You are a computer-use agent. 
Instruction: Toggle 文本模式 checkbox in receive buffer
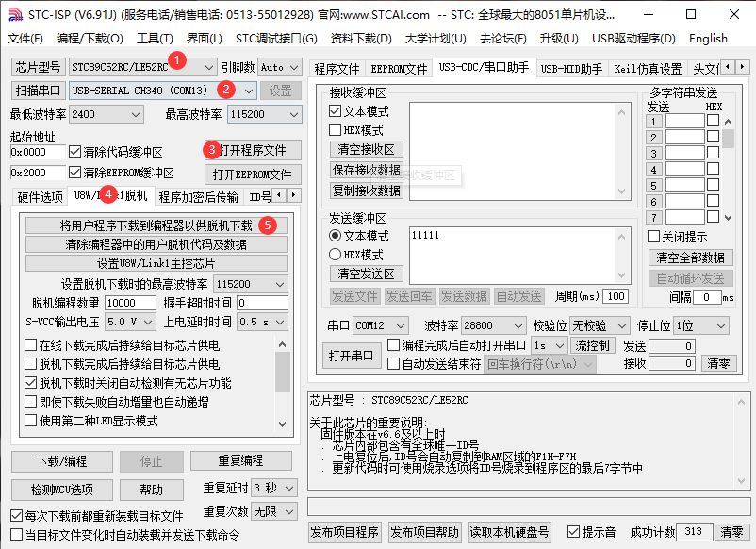point(335,111)
